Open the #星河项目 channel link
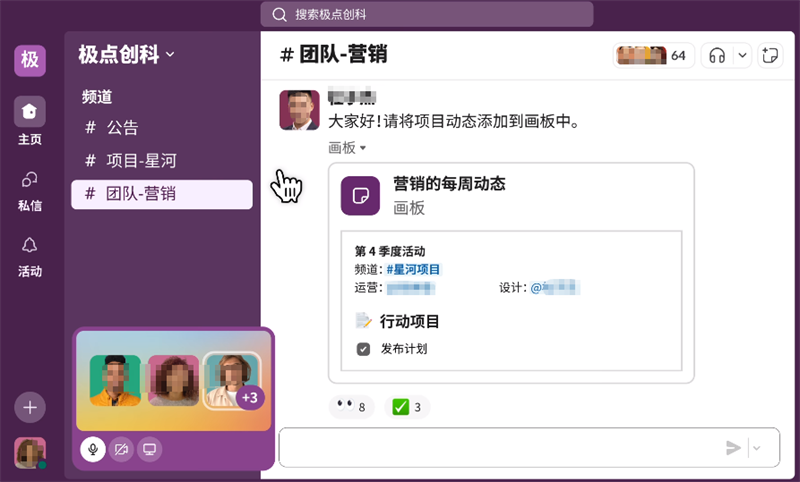The image size is (800, 482). coord(413,269)
